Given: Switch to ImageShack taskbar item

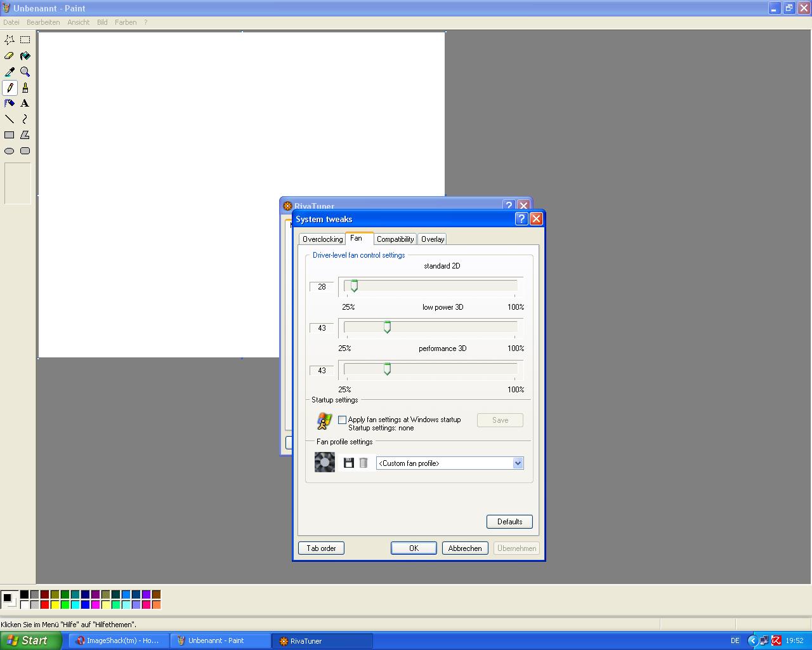Looking at the screenshot, I should tap(118, 640).
